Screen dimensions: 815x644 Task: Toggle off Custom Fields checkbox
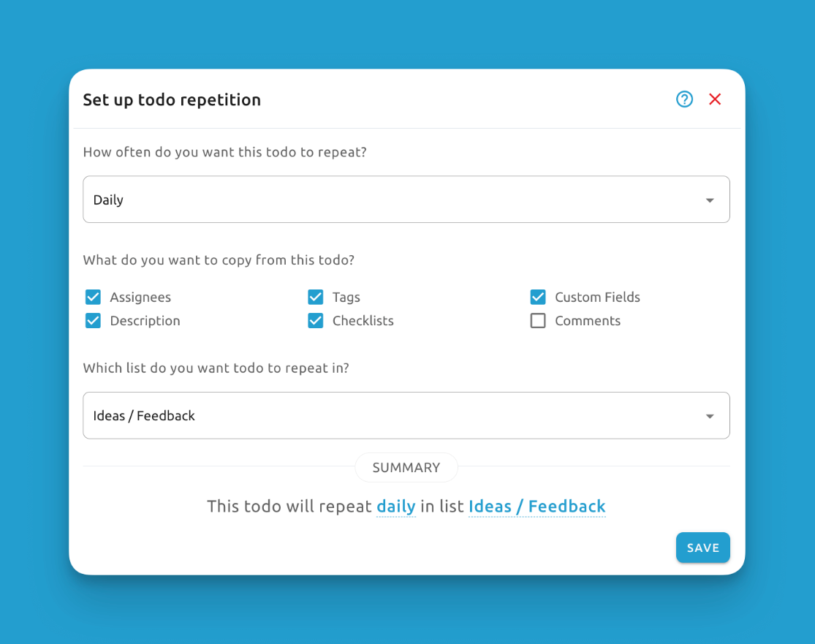coord(538,297)
